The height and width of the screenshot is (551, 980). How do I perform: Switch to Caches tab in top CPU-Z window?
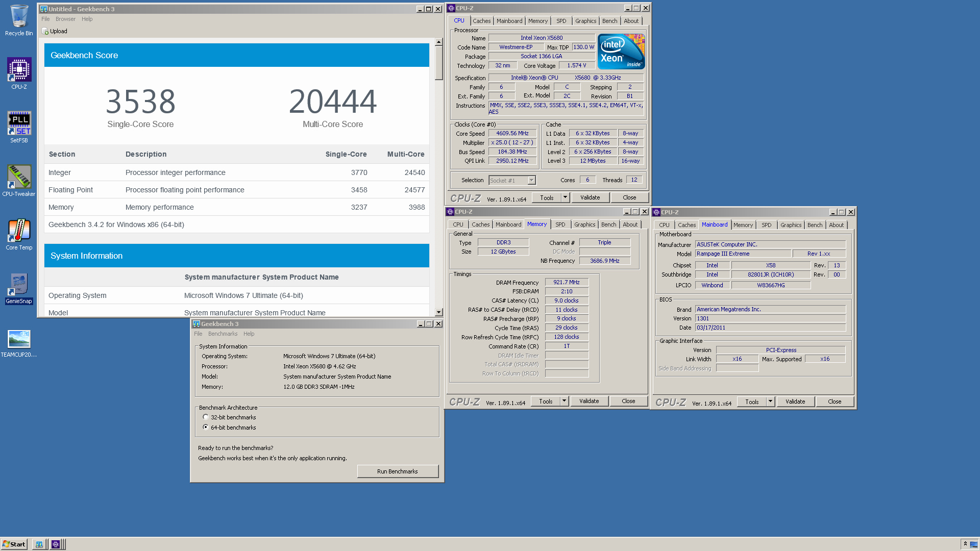coord(481,21)
